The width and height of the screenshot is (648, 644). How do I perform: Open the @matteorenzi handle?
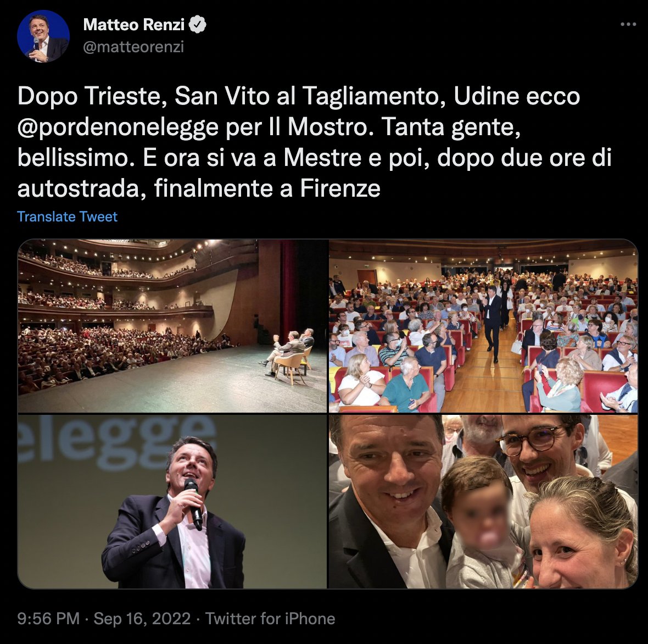(133, 47)
